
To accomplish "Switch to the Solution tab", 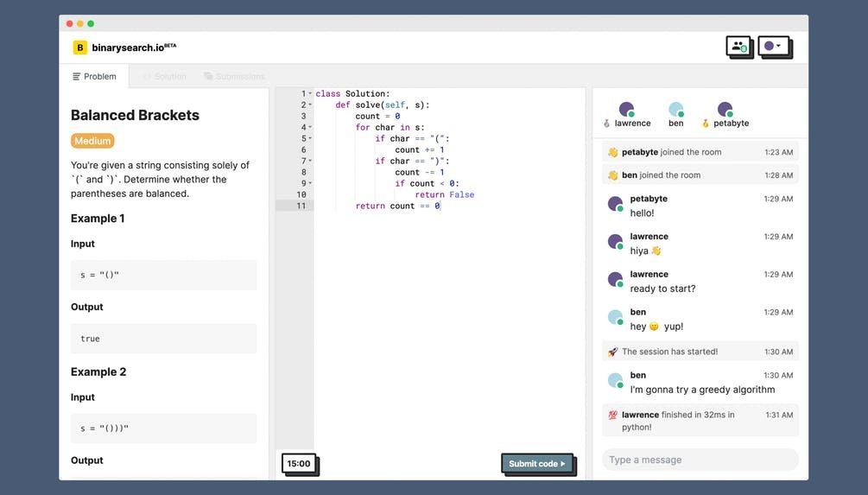I will click(x=164, y=76).
